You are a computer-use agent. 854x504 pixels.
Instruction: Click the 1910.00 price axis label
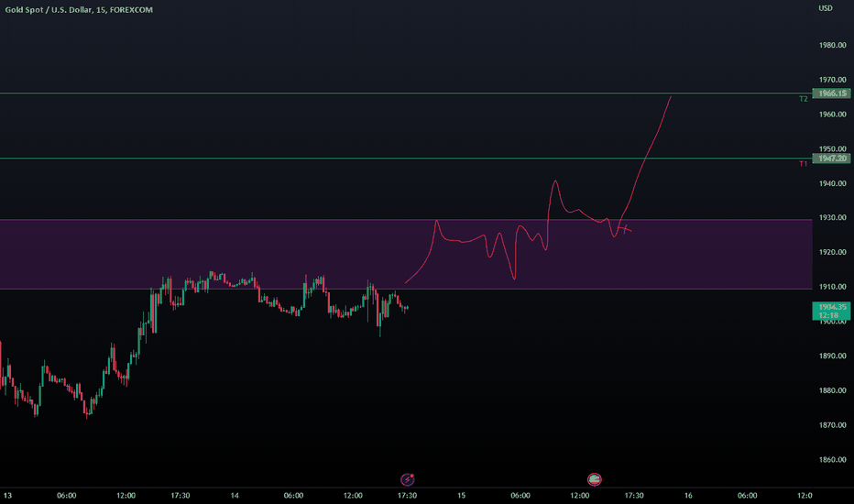pos(833,287)
